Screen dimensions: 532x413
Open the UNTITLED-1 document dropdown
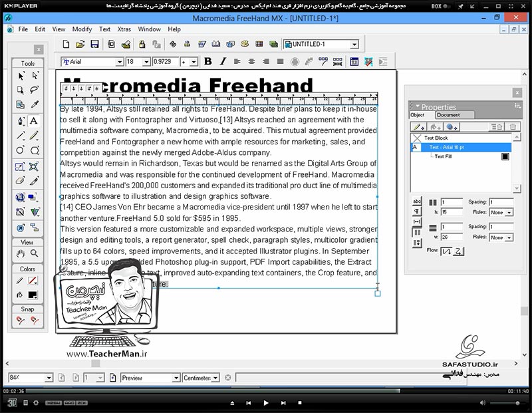[354, 45]
